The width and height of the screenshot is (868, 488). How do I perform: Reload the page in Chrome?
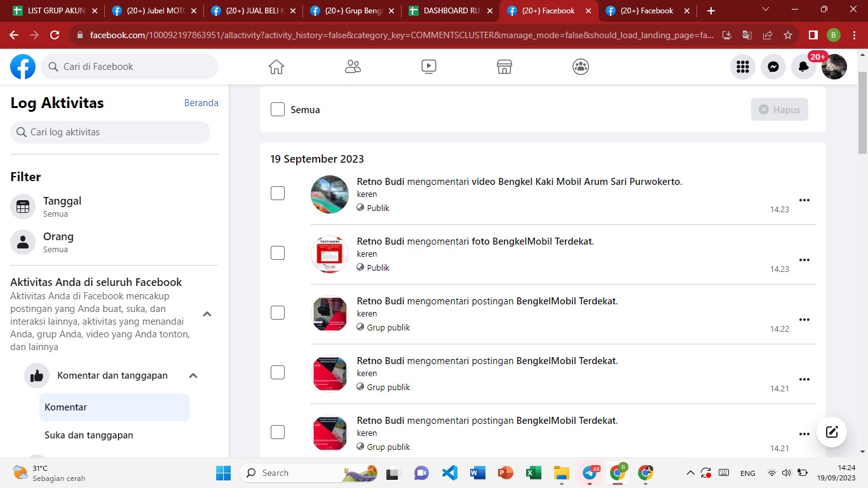(x=55, y=35)
